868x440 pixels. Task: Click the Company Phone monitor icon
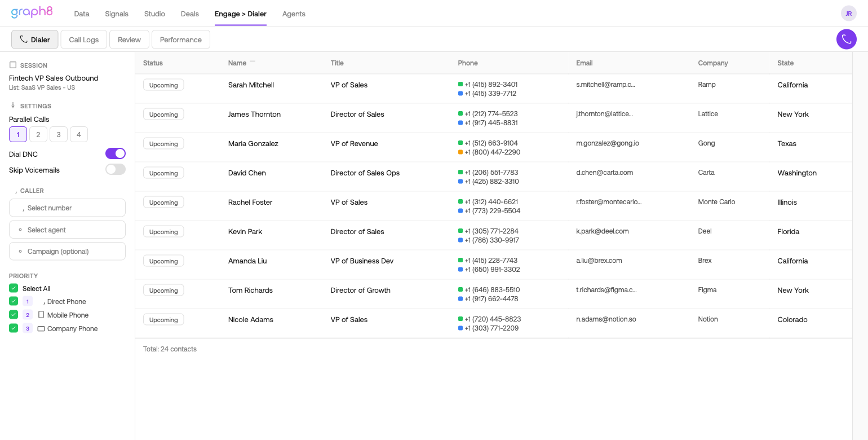[41, 328]
